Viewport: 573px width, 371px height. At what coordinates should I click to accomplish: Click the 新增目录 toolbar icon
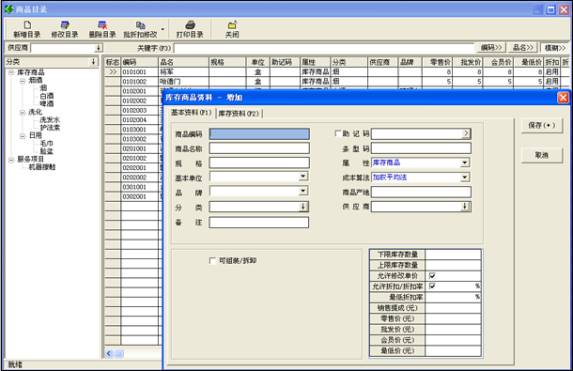pos(27,25)
